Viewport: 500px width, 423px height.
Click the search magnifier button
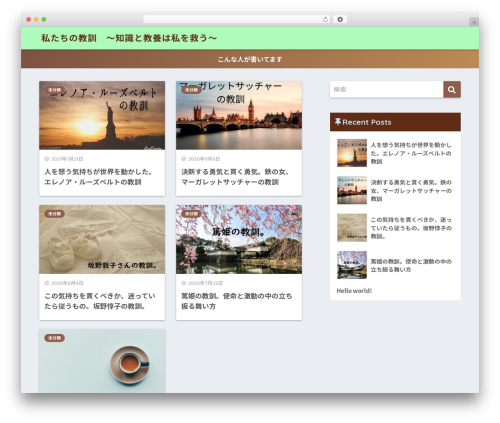(x=452, y=89)
